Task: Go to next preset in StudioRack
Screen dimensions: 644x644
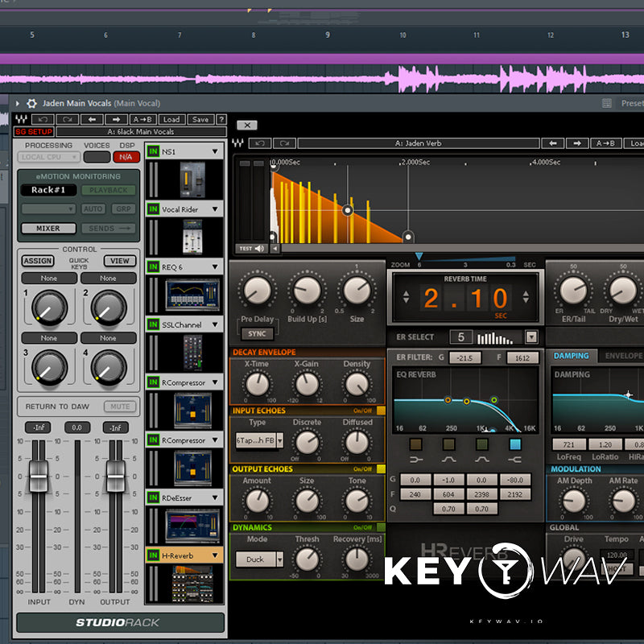Action: click(116, 119)
